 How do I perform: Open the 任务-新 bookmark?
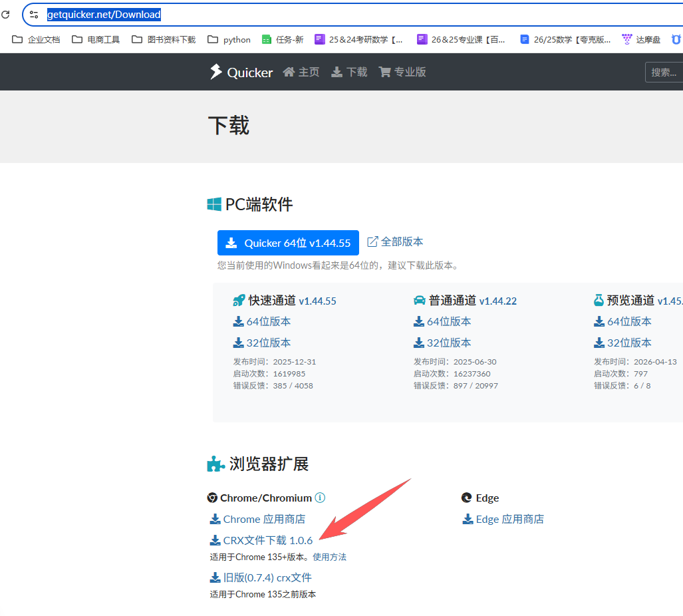point(283,39)
